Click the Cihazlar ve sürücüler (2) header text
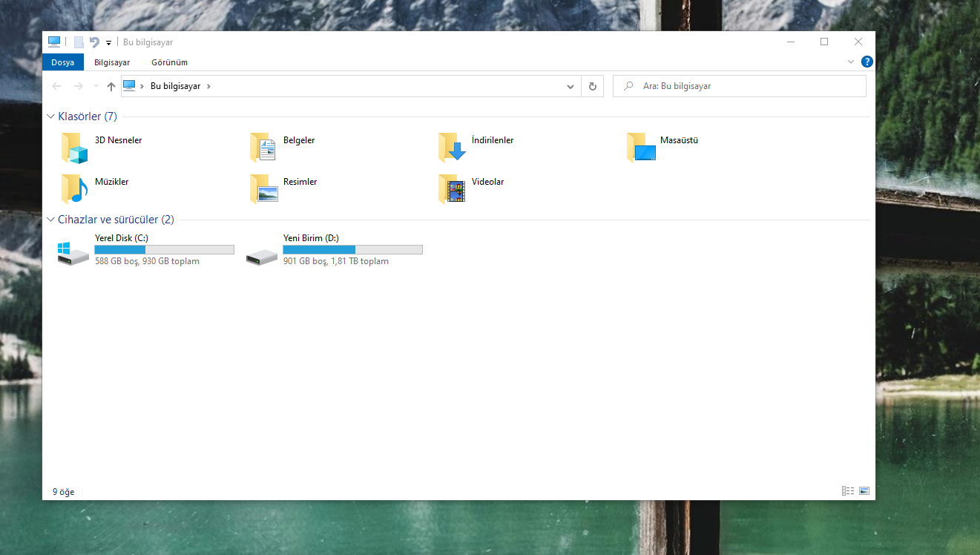This screenshot has height=555, width=980. [116, 220]
